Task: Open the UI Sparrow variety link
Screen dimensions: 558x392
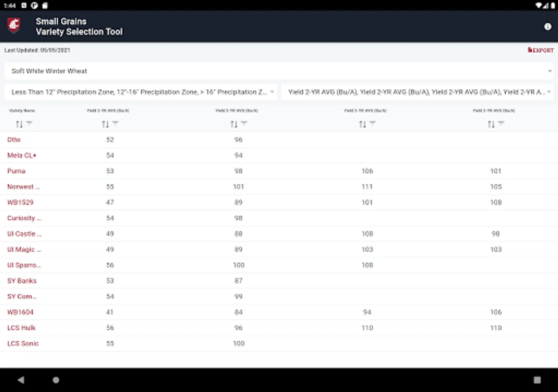Action: tap(24, 265)
